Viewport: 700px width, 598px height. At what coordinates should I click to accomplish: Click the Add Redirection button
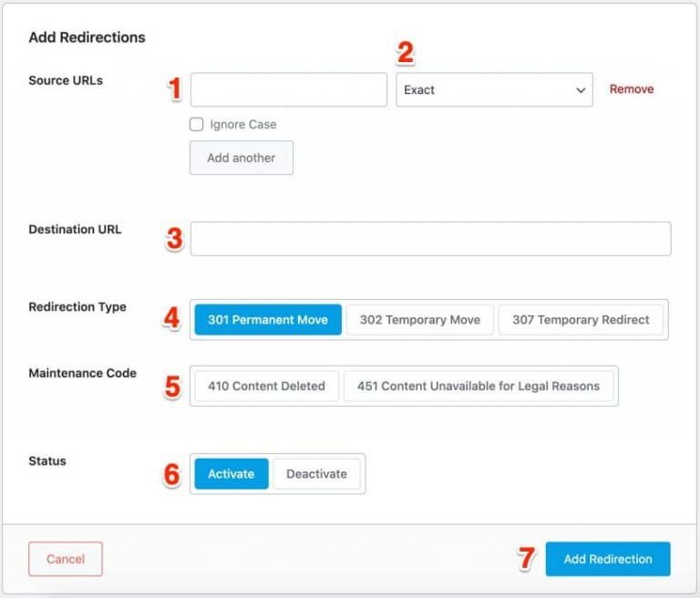[x=608, y=559]
